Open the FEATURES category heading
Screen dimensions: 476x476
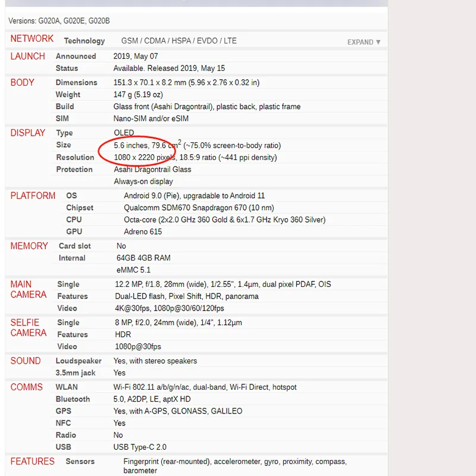[x=33, y=462]
